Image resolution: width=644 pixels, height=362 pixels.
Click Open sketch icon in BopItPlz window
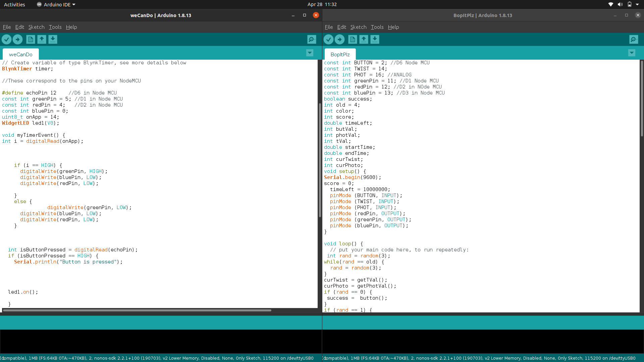(364, 40)
